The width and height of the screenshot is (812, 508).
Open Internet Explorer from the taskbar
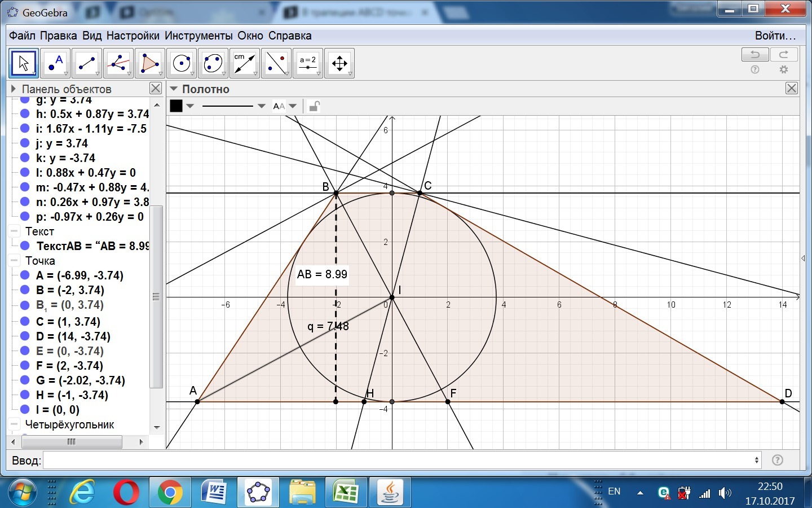(83, 493)
